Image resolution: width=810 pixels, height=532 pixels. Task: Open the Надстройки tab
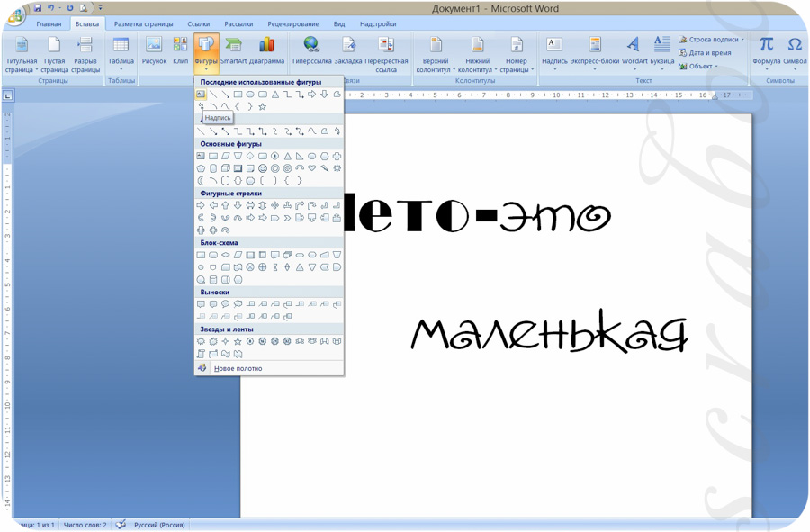tap(378, 23)
